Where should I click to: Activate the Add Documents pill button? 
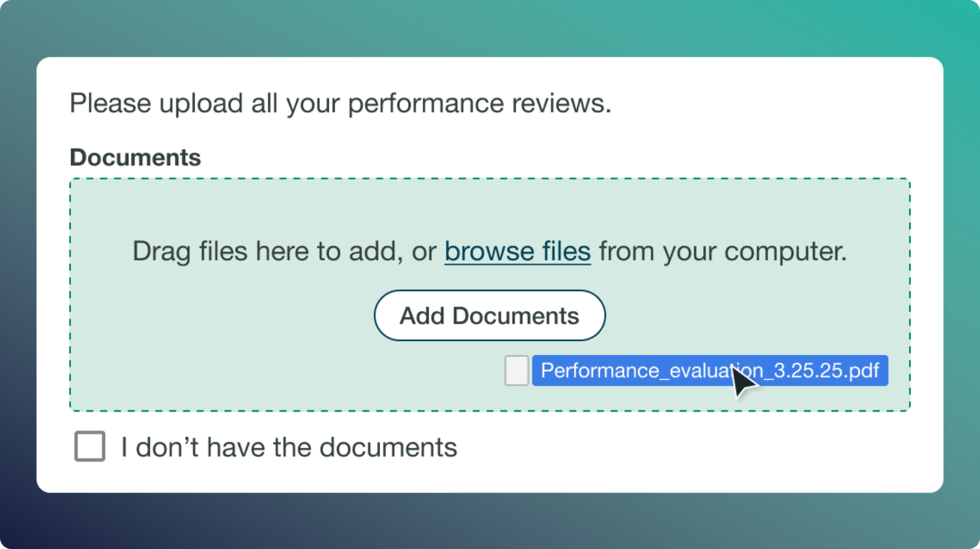coord(489,315)
